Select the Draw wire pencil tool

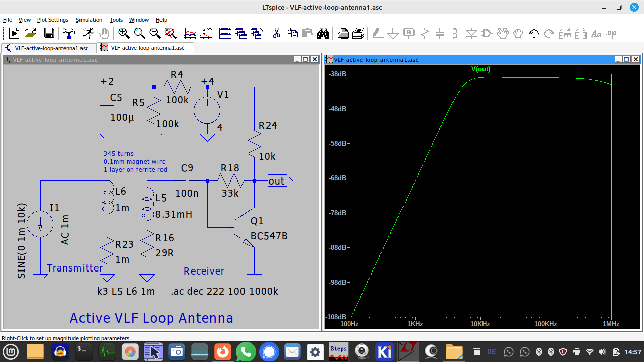pyautogui.click(x=377, y=33)
